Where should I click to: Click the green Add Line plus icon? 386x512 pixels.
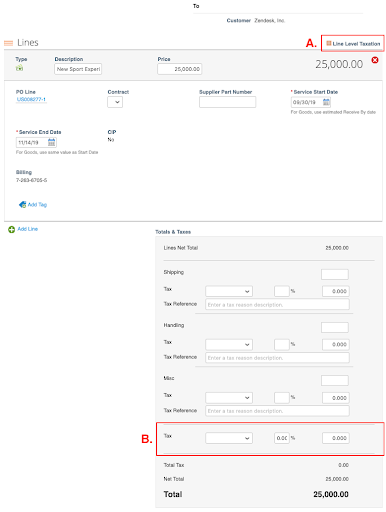[12, 229]
